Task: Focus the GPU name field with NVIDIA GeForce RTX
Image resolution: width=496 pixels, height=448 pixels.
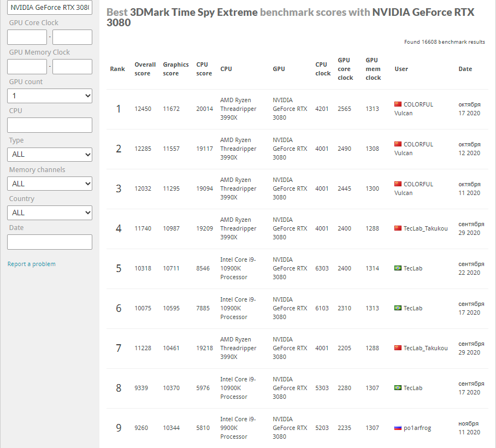Action: coord(50,7)
